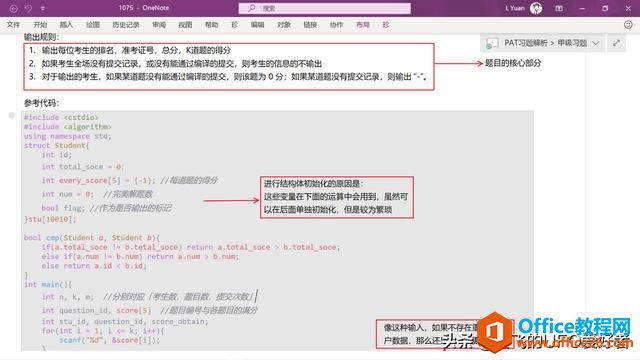Screen dimensions: 640x360
Task: Click the using namespace std; line
Action: (x=67, y=136)
